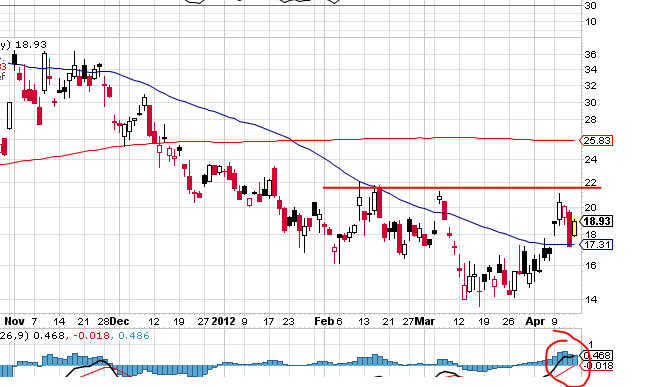This screenshot has height=387, width=669.
Task: Click the 24 price axis label
Action: (x=590, y=160)
